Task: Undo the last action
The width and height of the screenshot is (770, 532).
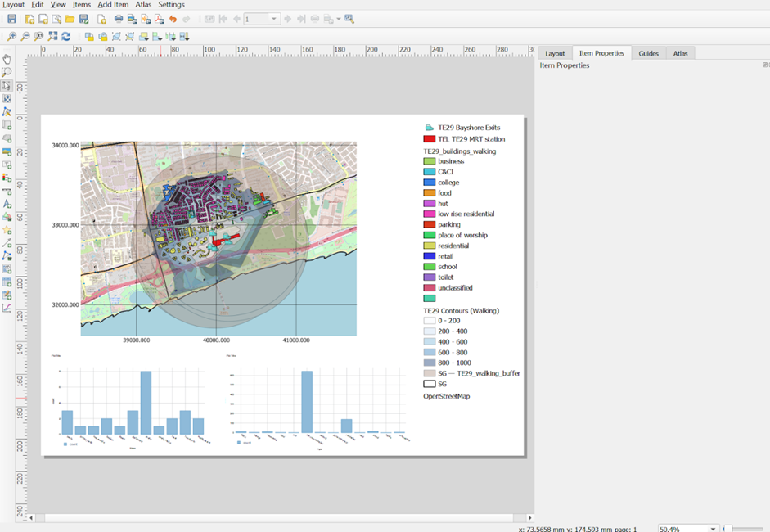Action: 173,19
